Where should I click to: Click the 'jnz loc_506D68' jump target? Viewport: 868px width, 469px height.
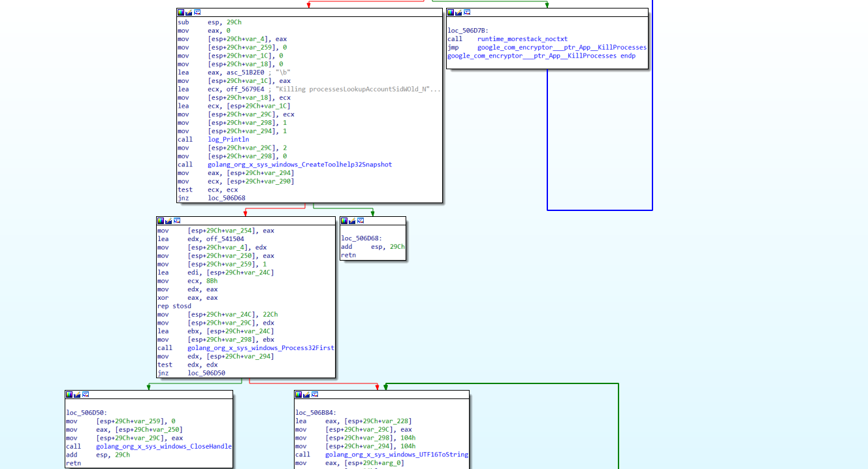[227, 198]
